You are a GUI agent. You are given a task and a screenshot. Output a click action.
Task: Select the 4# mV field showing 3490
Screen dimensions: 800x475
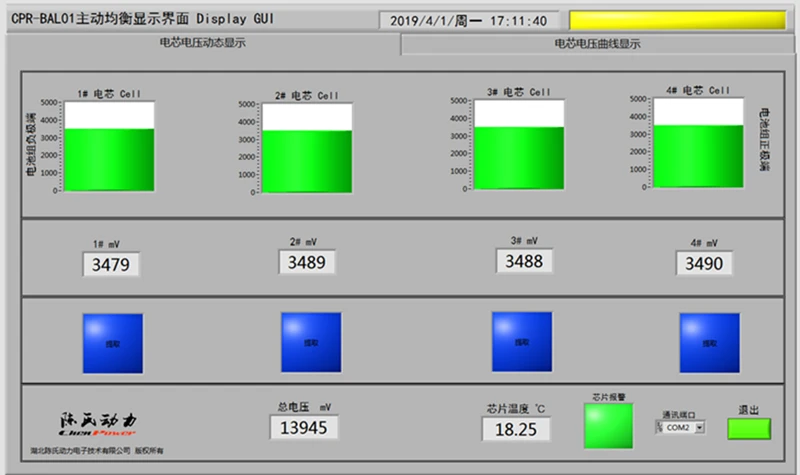point(704,263)
